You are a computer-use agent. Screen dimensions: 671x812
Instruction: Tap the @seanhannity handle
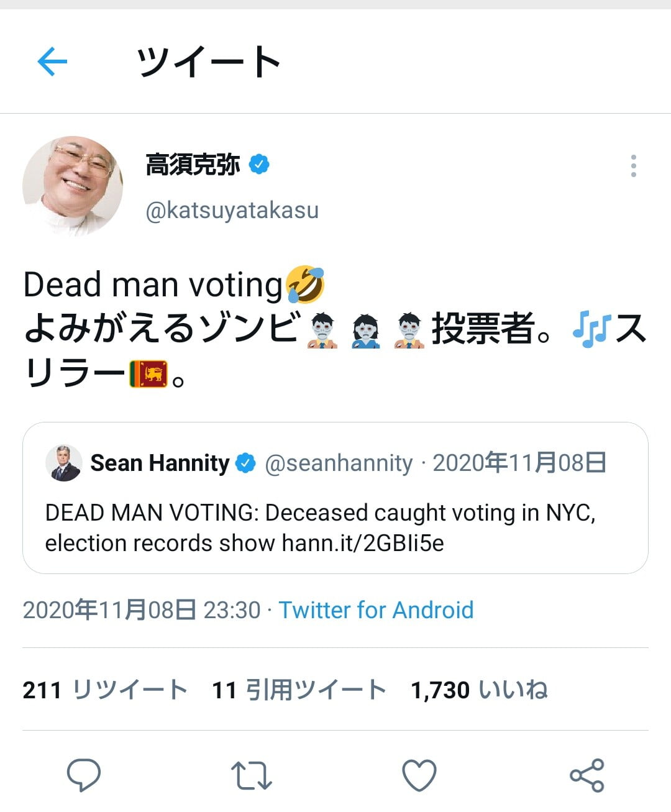[x=339, y=463]
